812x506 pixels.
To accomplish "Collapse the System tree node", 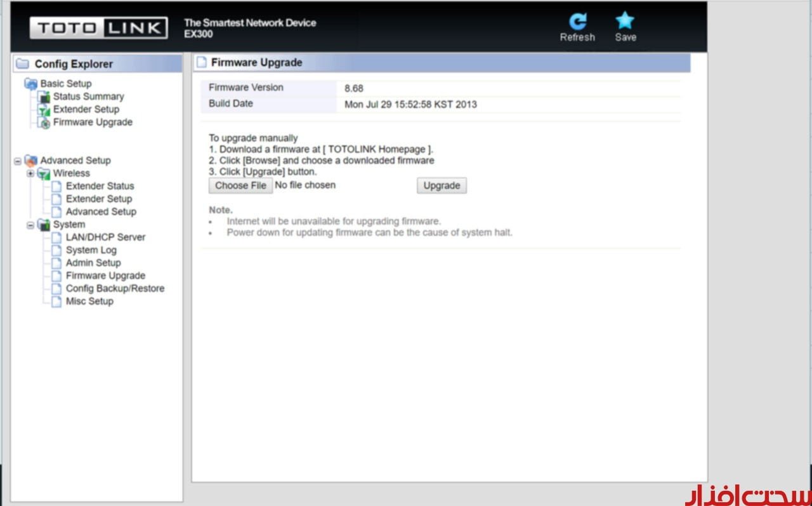I will (x=30, y=225).
